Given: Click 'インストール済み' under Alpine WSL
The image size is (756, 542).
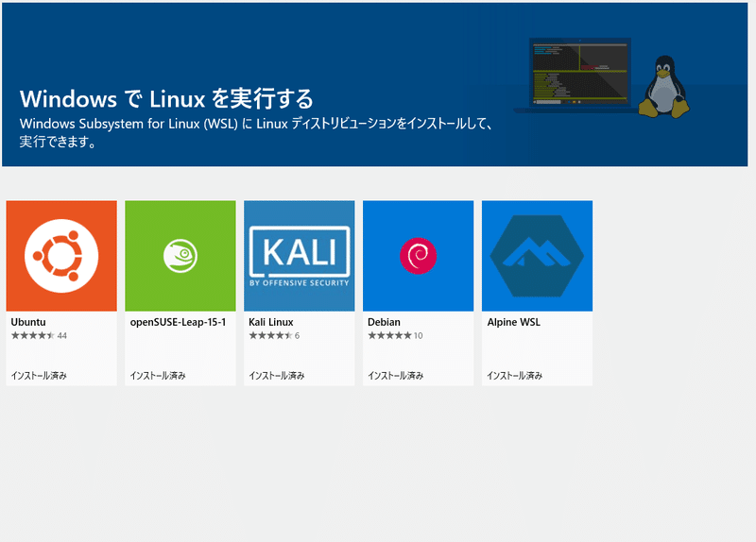Looking at the screenshot, I should 514,375.
